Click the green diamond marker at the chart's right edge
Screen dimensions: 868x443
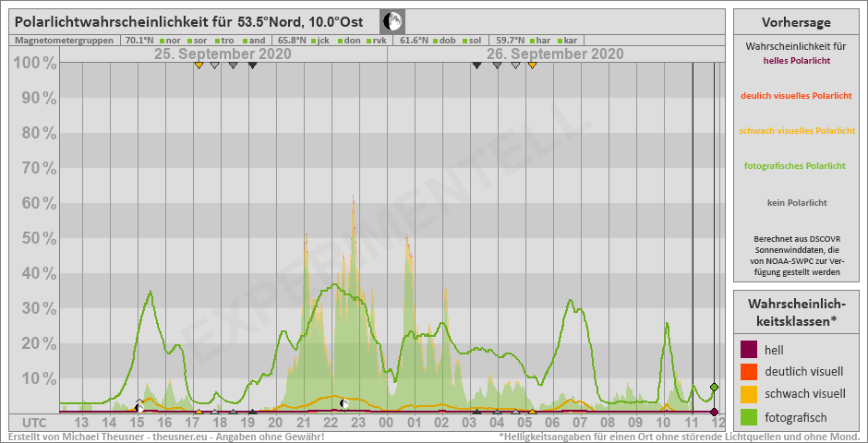(714, 387)
